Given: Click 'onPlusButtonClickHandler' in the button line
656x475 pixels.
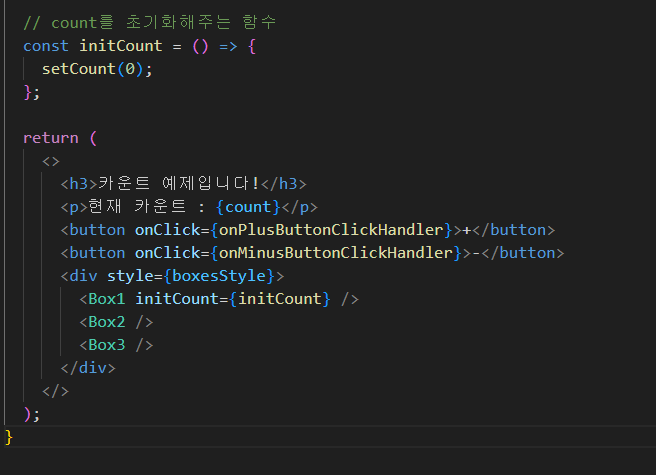Looking at the screenshot, I should tap(331, 230).
